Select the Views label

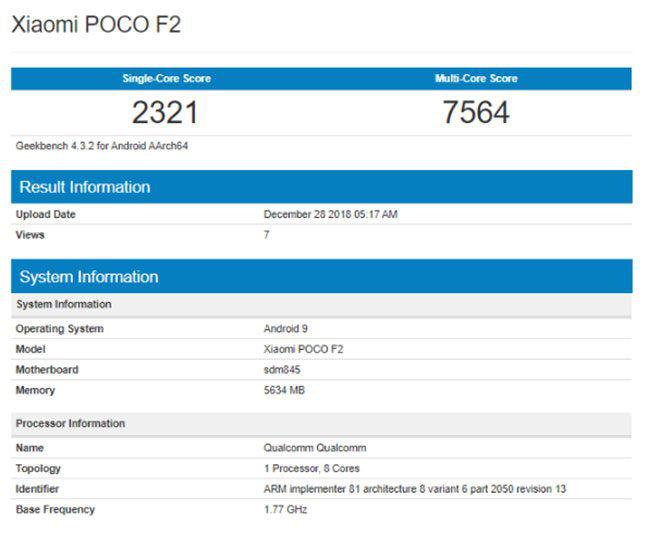[x=30, y=235]
